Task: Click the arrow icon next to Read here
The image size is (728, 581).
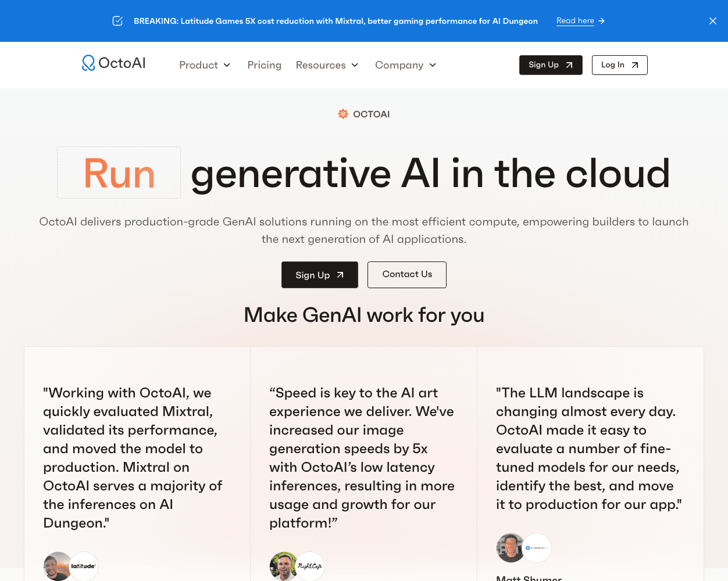Action: (602, 21)
